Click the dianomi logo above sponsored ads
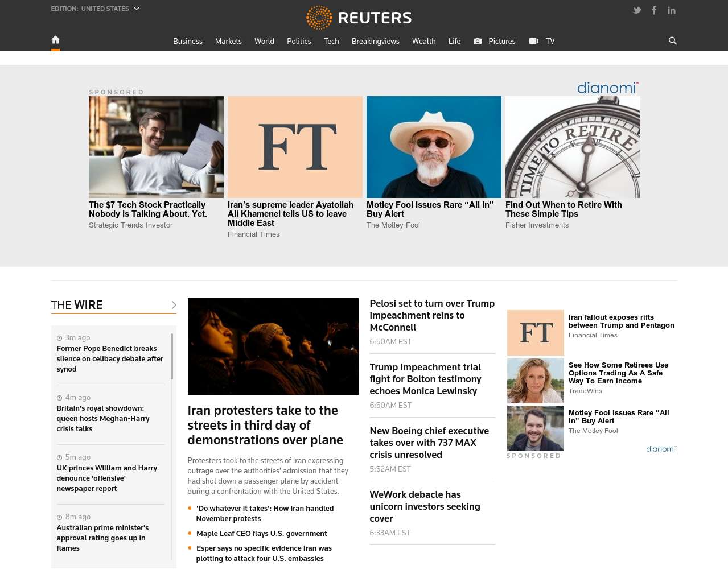 click(x=608, y=88)
